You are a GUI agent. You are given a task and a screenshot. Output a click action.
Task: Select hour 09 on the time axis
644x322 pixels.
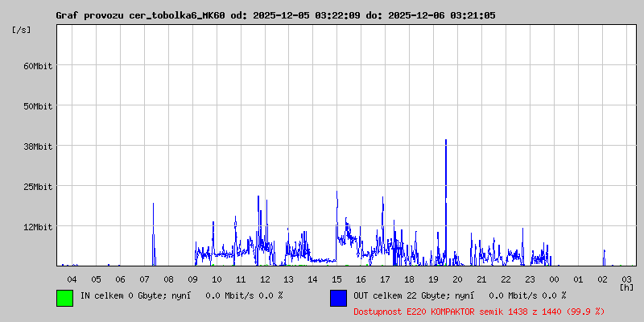[x=192, y=279]
